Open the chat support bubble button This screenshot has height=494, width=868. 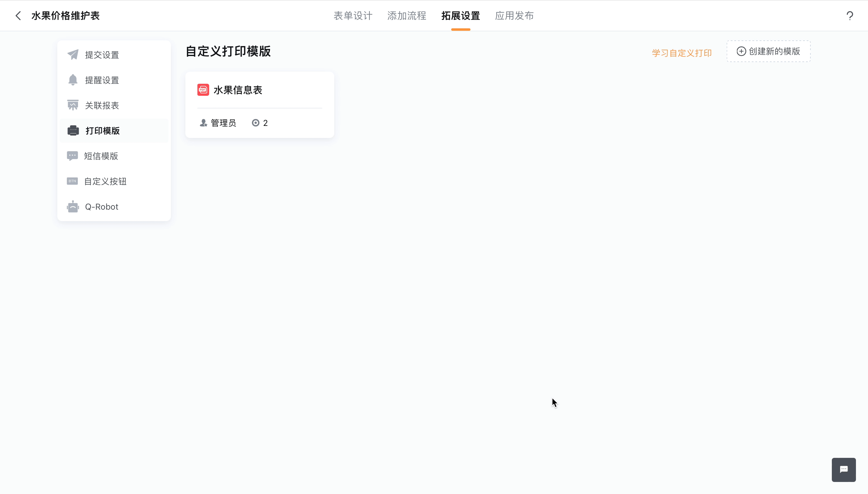(844, 470)
